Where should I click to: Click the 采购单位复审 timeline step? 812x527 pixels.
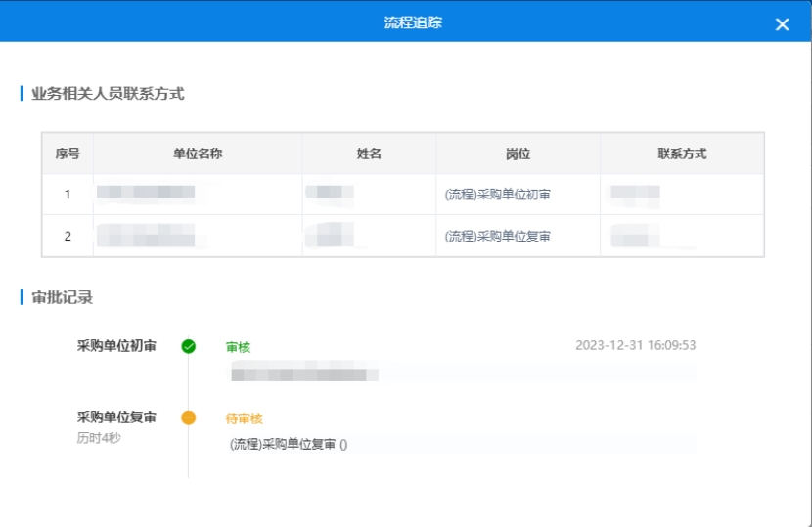coord(116,417)
